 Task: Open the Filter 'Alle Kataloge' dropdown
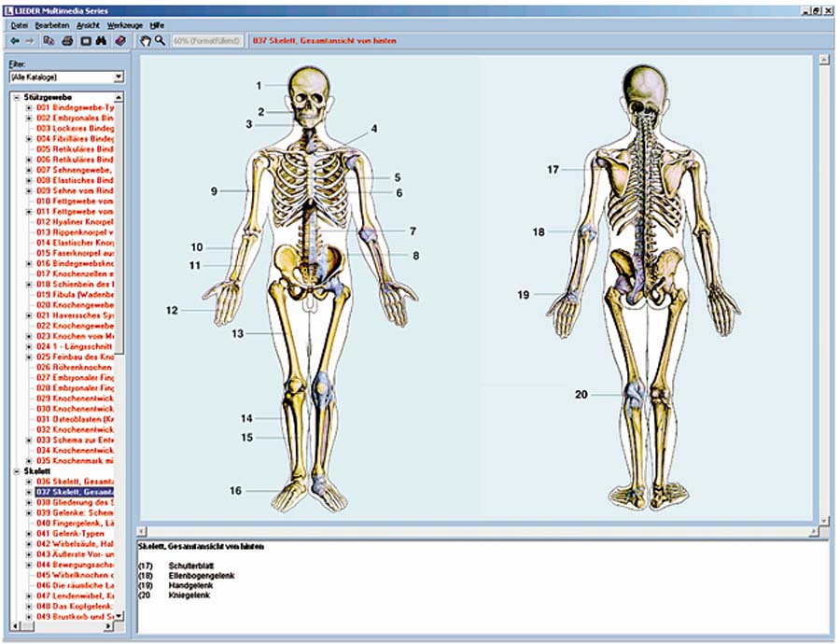[119, 77]
